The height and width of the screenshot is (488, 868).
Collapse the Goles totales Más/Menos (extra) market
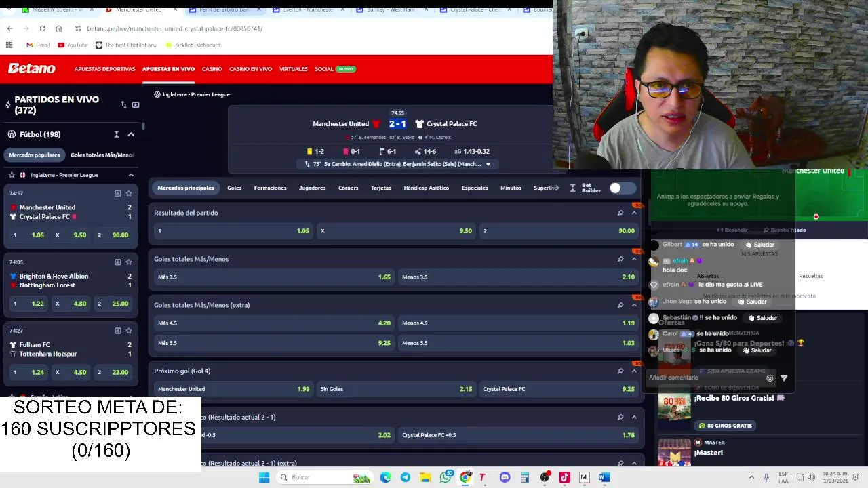tap(634, 305)
